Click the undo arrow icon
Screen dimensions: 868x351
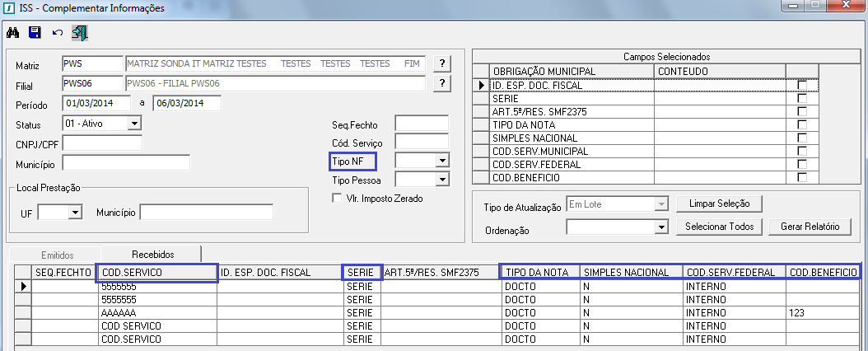pyautogui.click(x=57, y=33)
